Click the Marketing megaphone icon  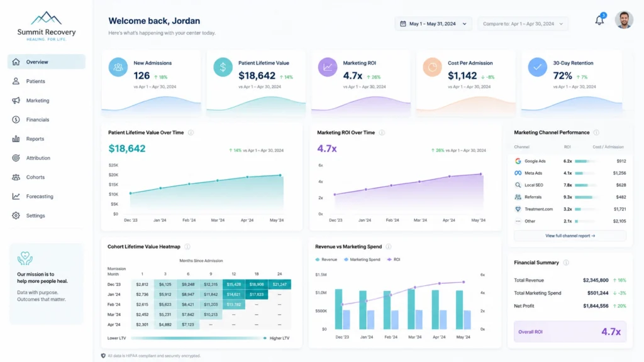(16, 101)
